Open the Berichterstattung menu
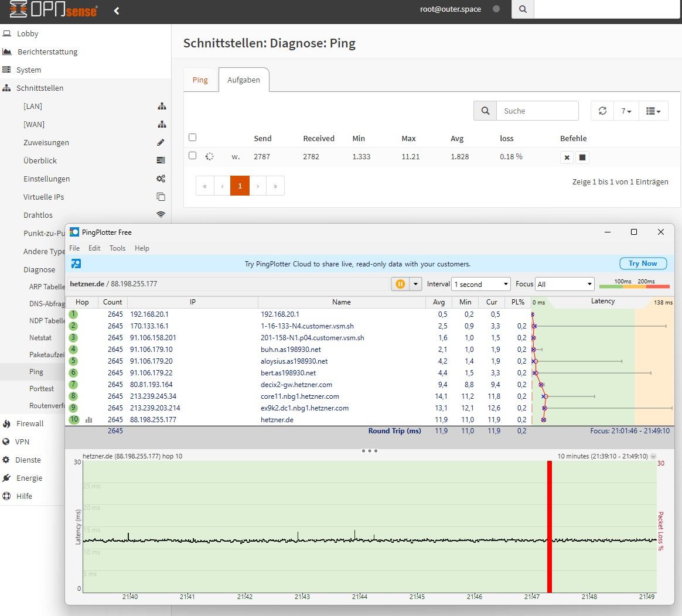Screen dimensions: 682x616 click(47, 52)
